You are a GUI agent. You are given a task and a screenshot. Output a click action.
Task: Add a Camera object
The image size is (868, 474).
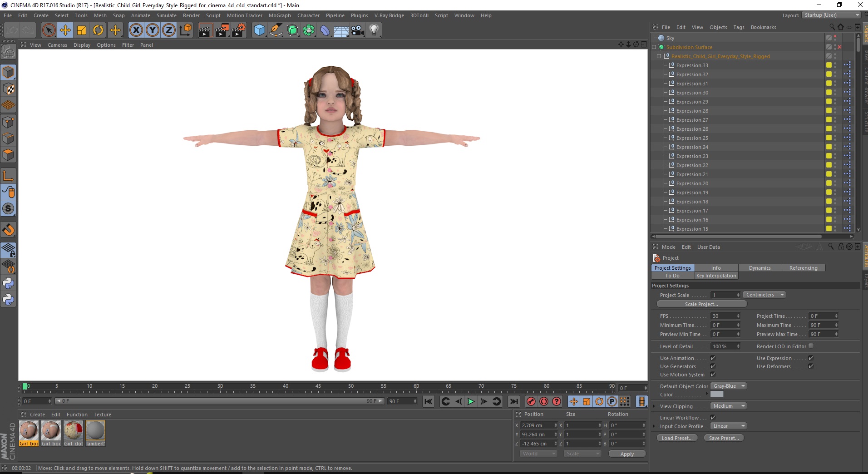point(358,30)
